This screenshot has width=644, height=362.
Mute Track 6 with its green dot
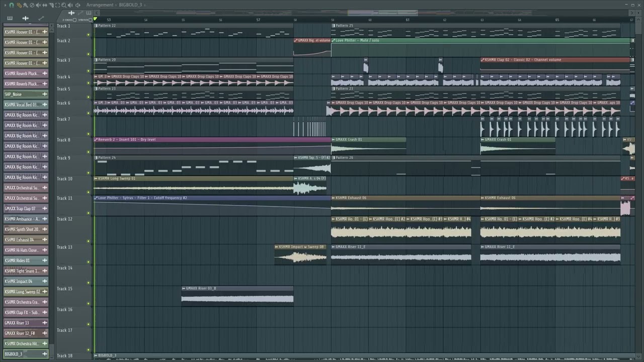point(89,113)
